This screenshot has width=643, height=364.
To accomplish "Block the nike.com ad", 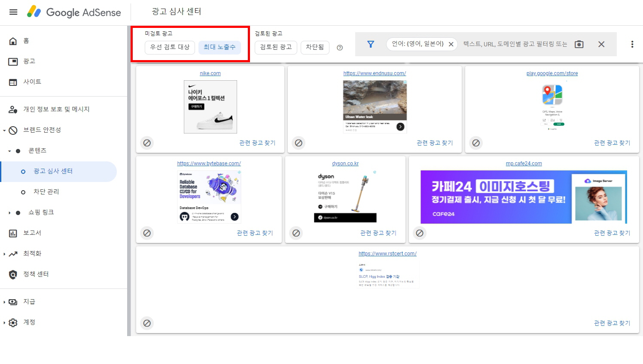I will click(x=147, y=143).
